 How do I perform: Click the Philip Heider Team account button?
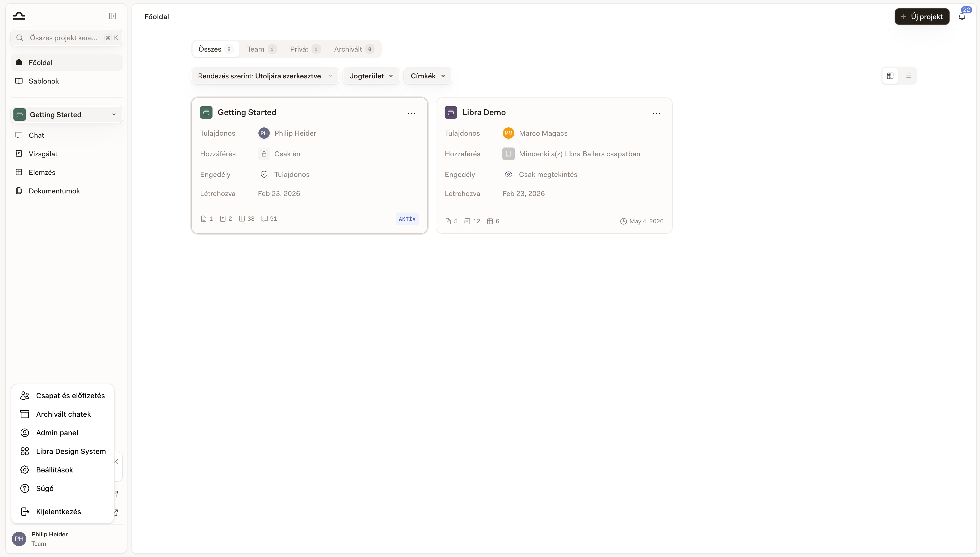[x=67, y=539]
